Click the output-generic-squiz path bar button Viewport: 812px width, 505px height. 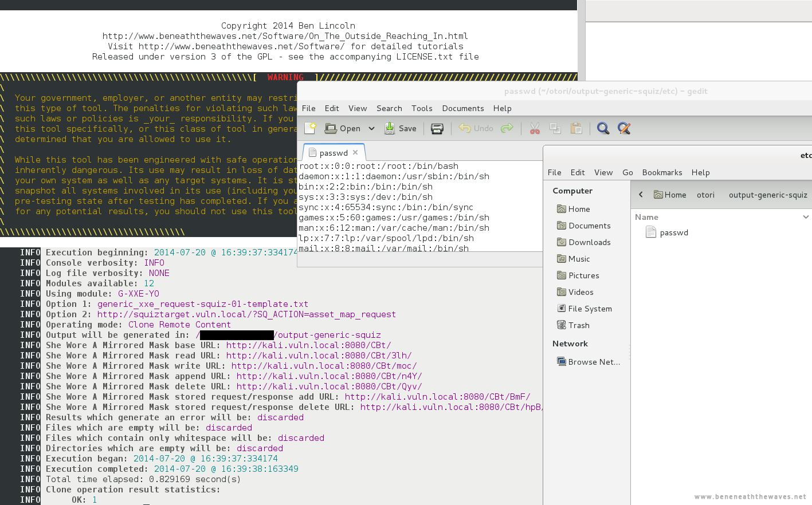coord(768,195)
